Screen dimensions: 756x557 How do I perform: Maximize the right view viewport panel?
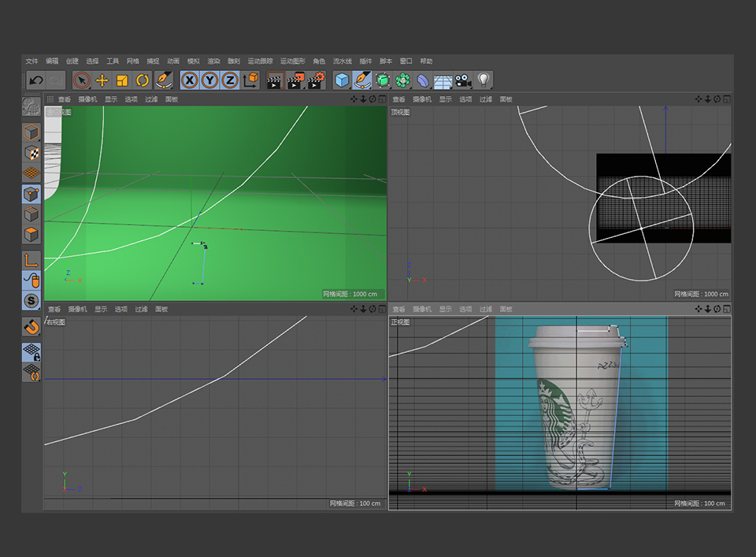pos(382,309)
